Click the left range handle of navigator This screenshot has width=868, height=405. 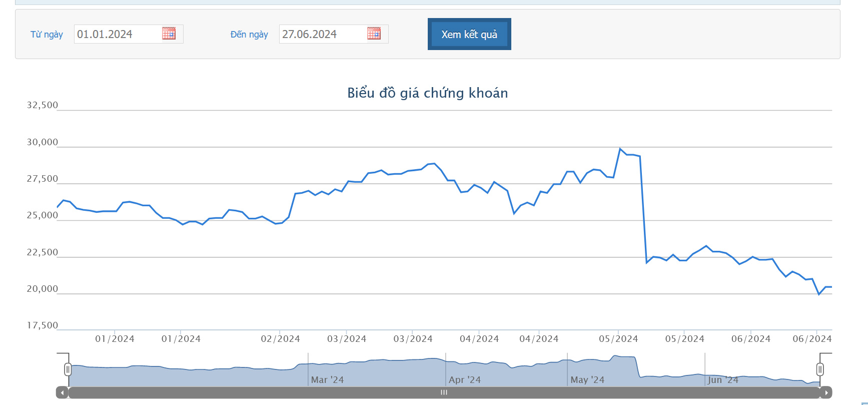68,369
